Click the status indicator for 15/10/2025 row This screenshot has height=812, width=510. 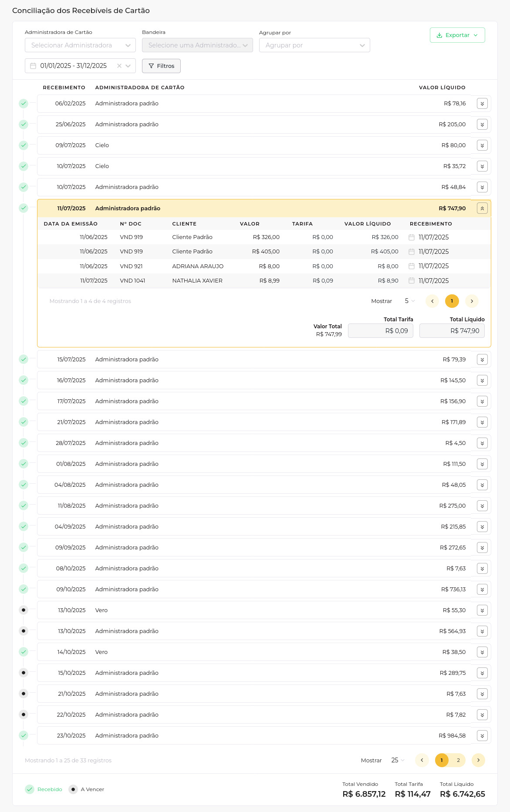click(24, 673)
